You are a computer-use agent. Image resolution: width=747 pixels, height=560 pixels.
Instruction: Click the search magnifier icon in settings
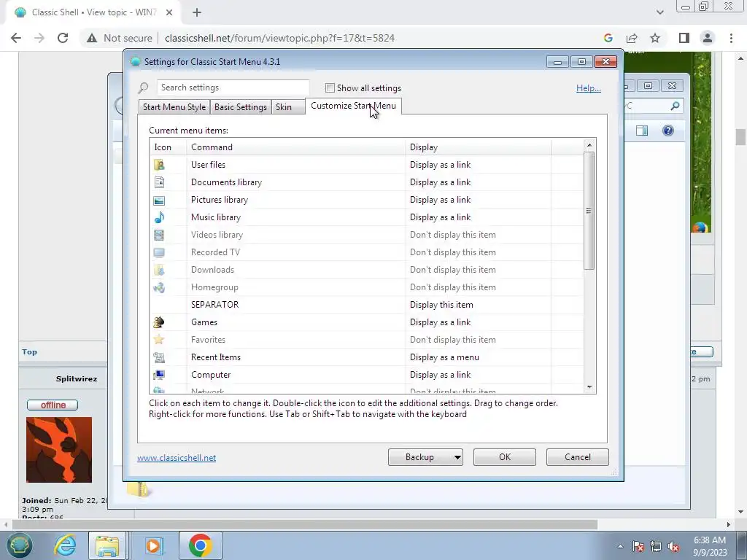144,88
